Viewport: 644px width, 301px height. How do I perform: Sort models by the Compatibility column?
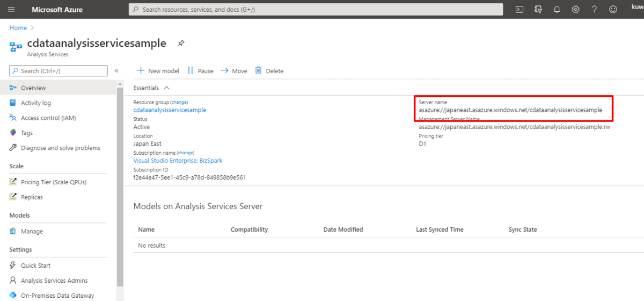point(249,230)
